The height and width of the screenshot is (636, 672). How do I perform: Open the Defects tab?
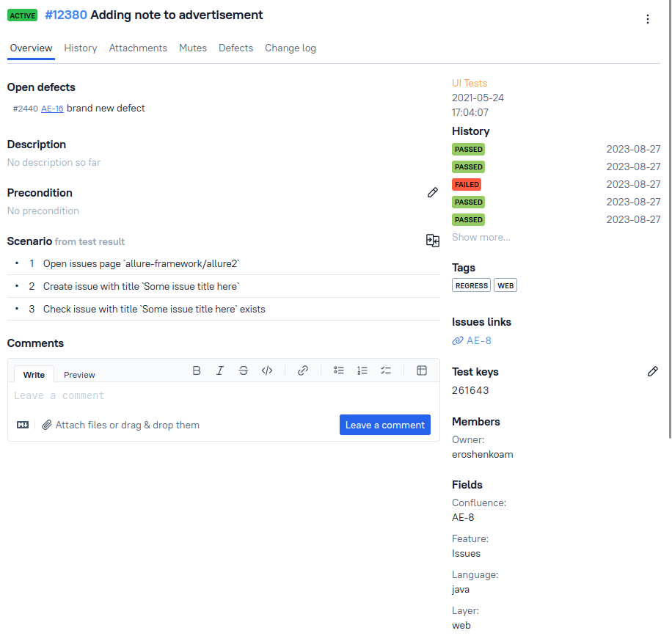click(235, 48)
